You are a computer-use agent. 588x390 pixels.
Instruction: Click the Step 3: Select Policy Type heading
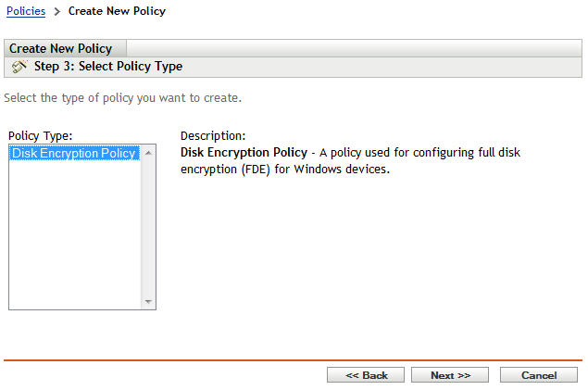108,67
